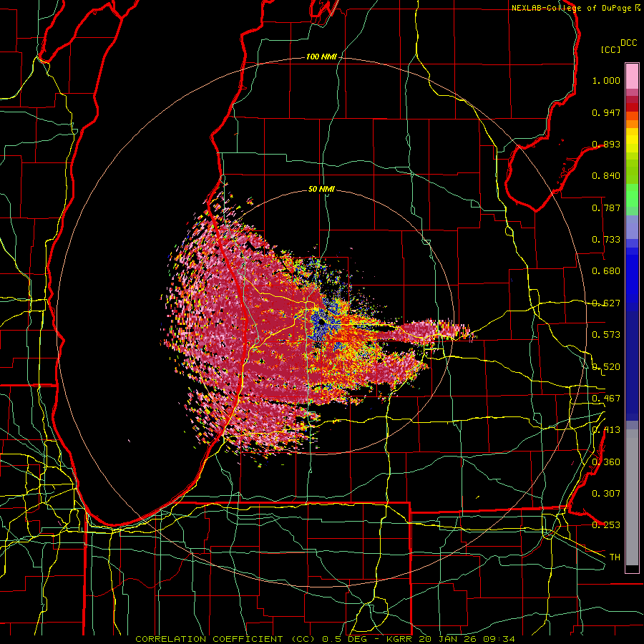Select the 0.253 scale value
Screen dimensions: 644x644
click(606, 525)
